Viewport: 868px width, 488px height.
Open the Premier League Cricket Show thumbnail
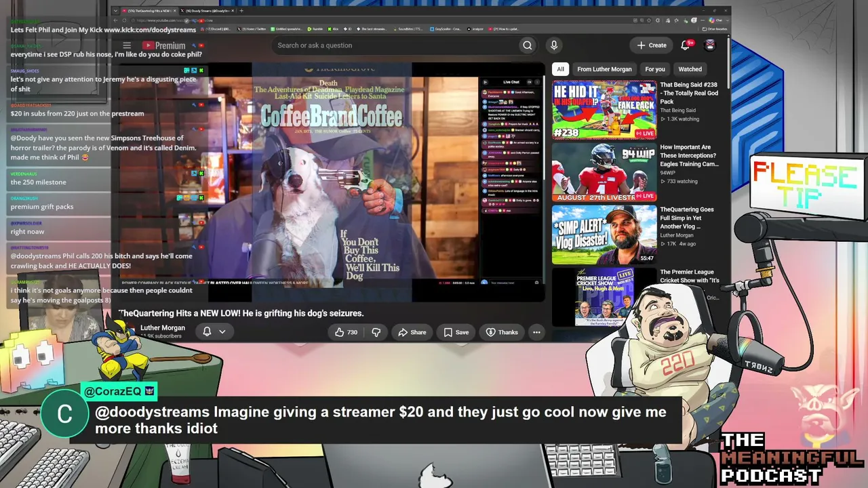pos(604,297)
